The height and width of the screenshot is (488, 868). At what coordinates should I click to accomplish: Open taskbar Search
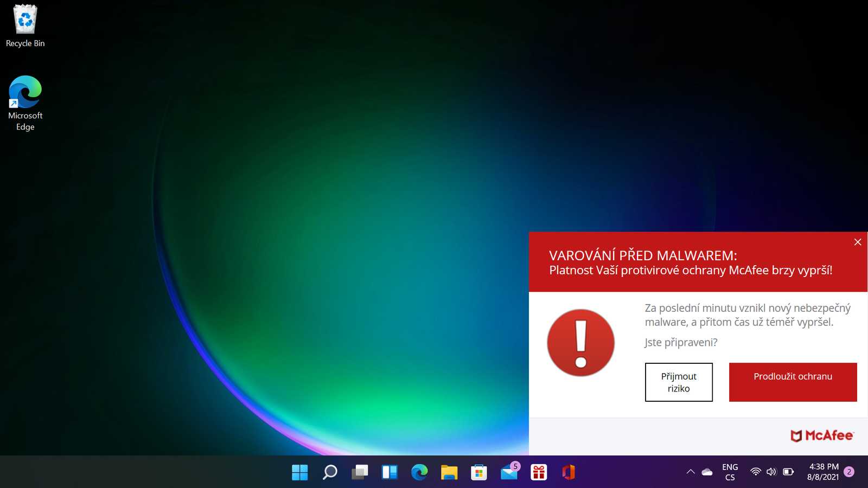(x=330, y=472)
